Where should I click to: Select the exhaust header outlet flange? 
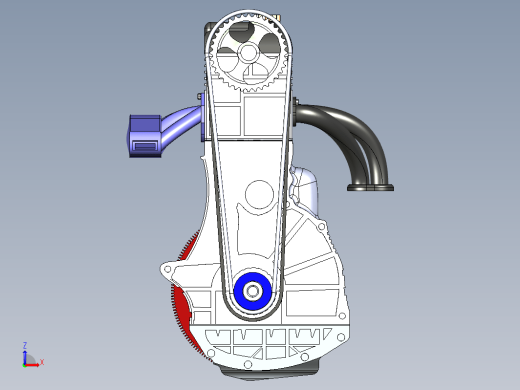[370, 188]
